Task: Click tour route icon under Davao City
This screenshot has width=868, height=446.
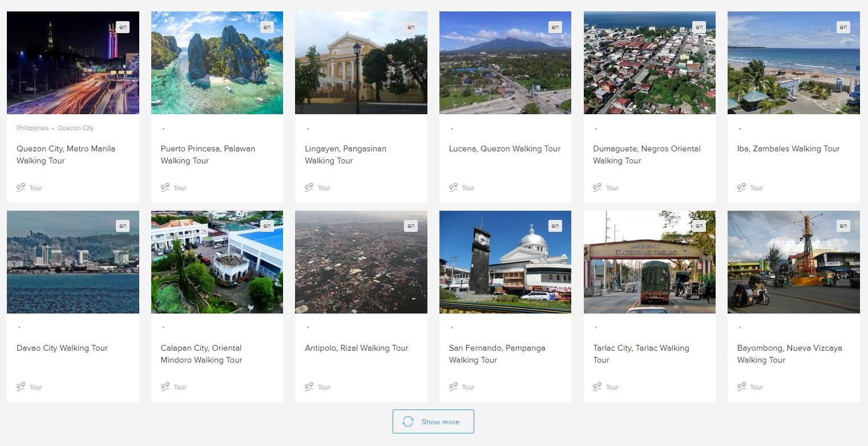Action: 21,387
